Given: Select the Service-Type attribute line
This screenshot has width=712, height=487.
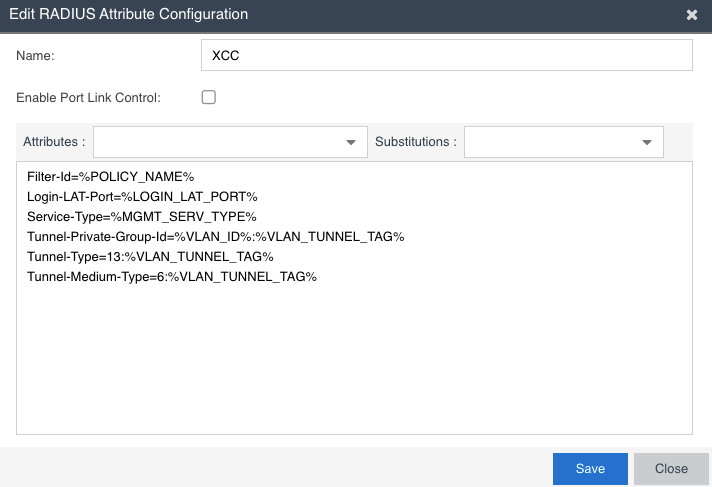Looking at the screenshot, I should click(142, 216).
